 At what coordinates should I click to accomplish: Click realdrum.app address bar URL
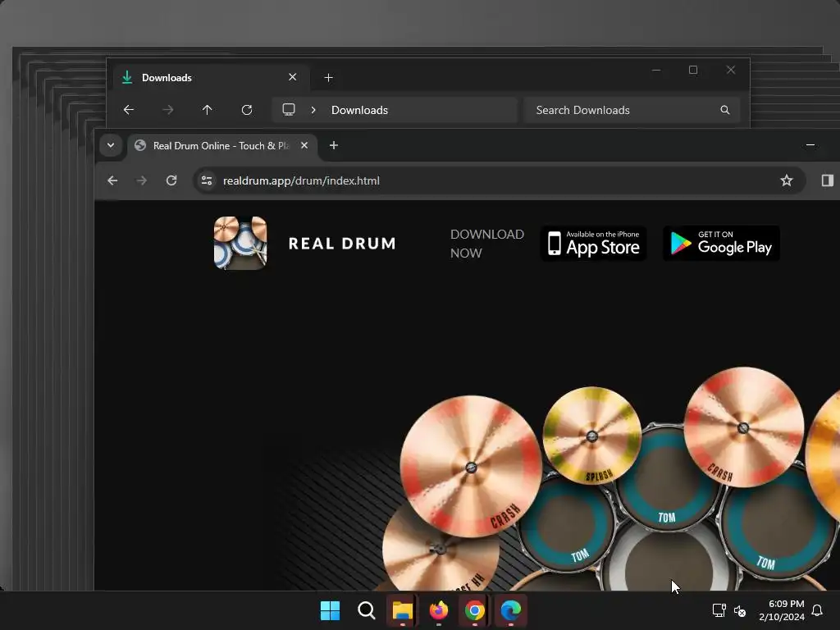pyautogui.click(x=301, y=180)
